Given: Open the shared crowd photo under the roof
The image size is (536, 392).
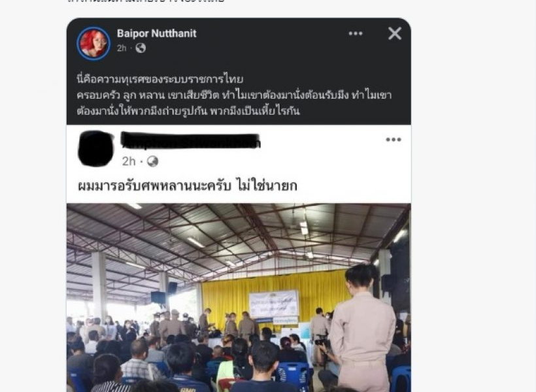Looking at the screenshot, I should pyautogui.click(x=239, y=298).
